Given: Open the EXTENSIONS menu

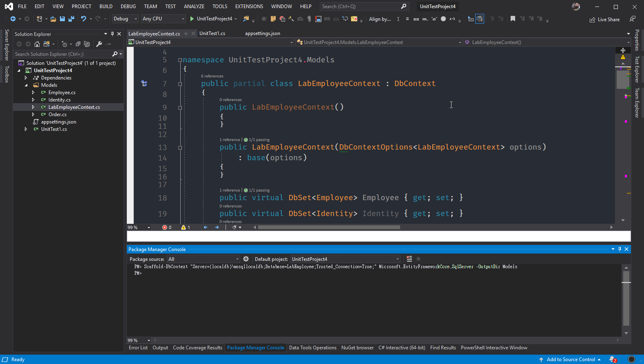Looking at the screenshot, I should (x=249, y=7).
